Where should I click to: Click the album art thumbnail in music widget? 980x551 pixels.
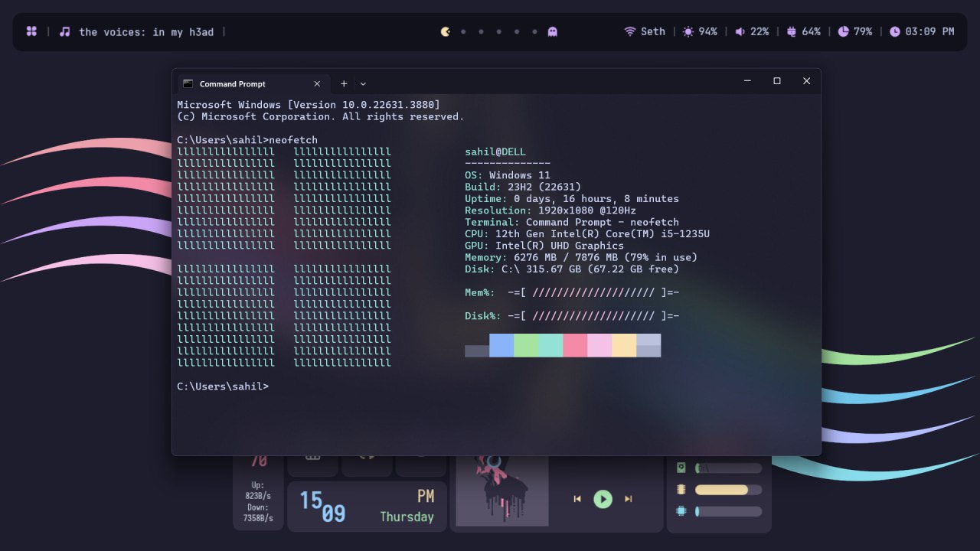coord(502,491)
